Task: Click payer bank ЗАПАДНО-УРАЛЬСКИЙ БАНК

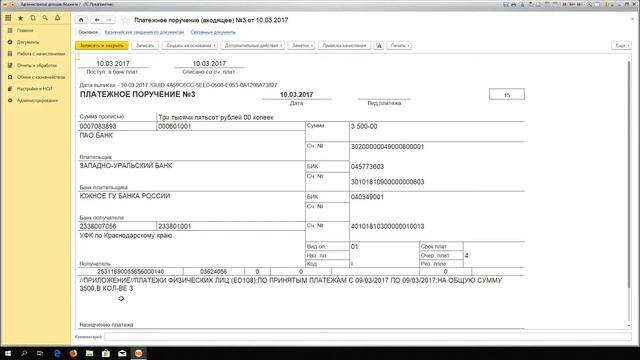Action: tap(126, 166)
